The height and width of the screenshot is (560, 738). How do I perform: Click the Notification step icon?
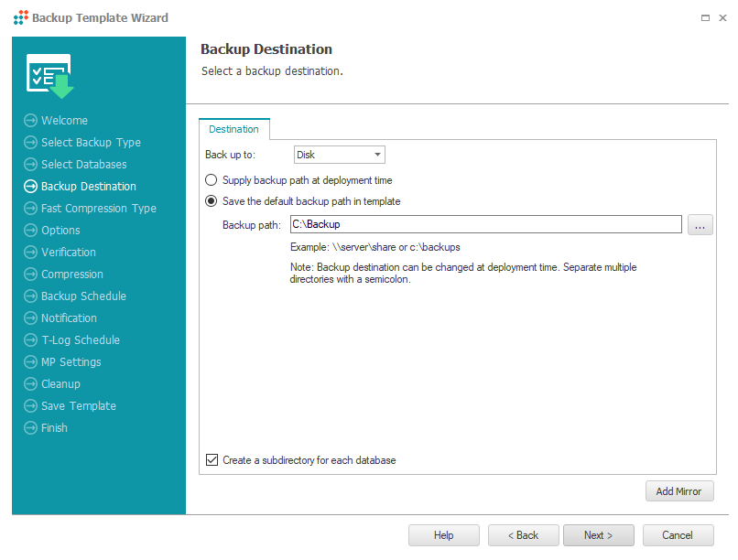[x=30, y=318]
